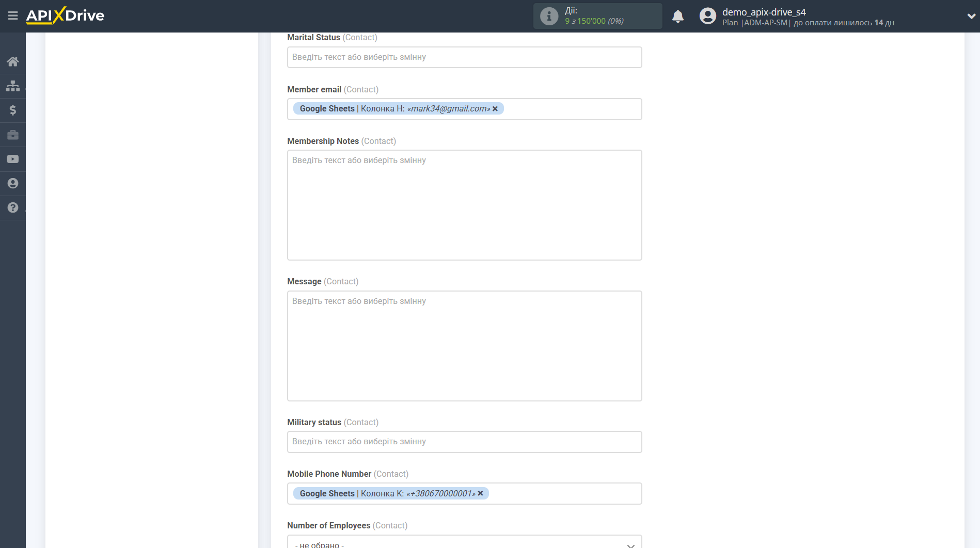980x548 pixels.
Task: Open the billing dollar icon
Action: [x=13, y=110]
